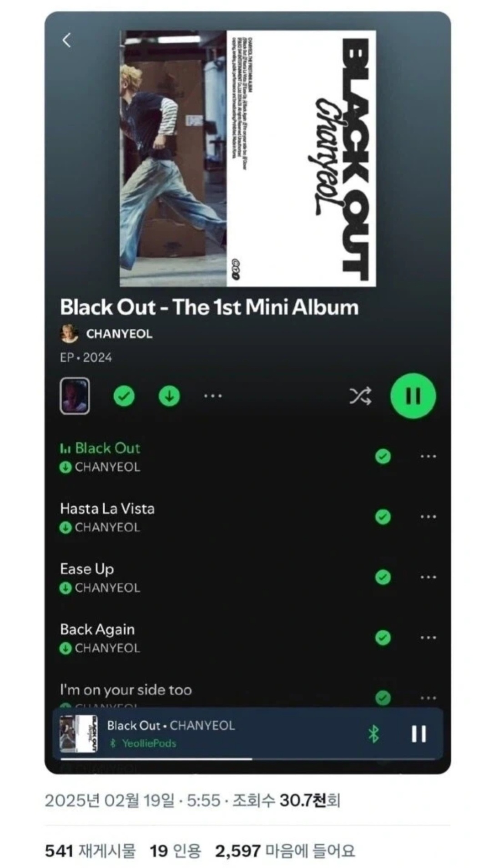Open the Black Out album cover art
489x868 pixels.
[248, 158]
